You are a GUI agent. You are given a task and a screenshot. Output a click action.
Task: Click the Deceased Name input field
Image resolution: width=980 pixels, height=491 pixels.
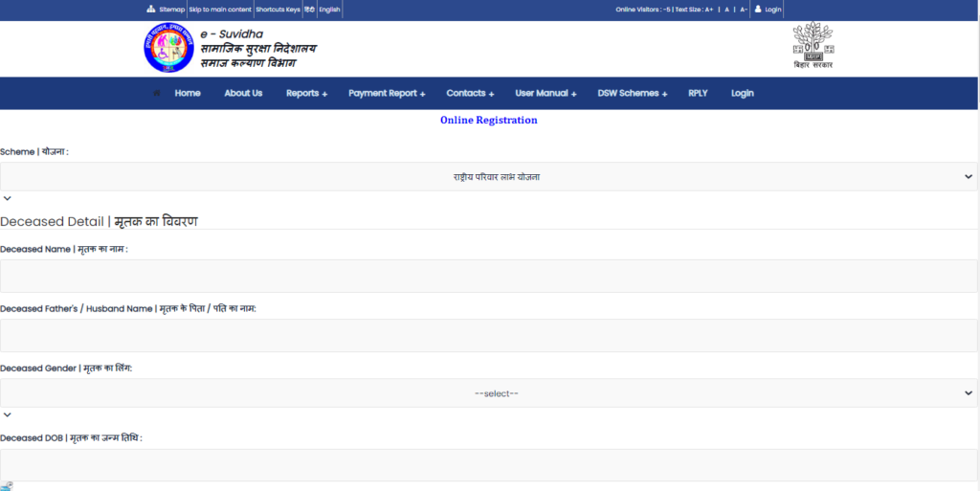tap(488, 276)
